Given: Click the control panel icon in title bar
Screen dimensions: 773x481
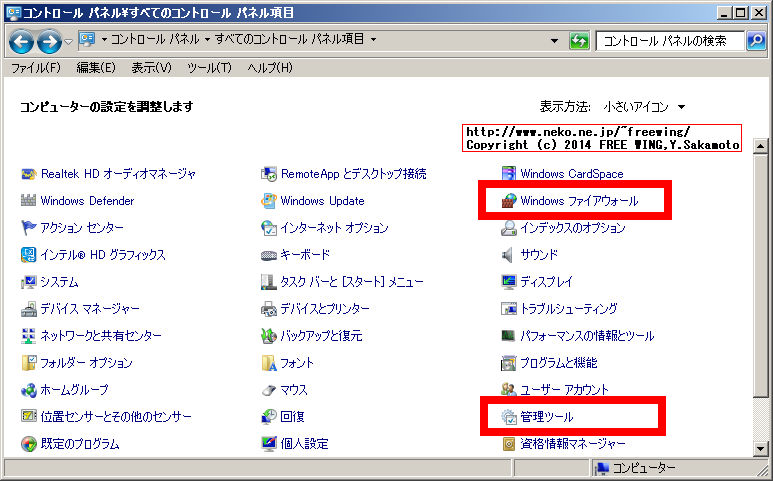Looking at the screenshot, I should (13, 13).
